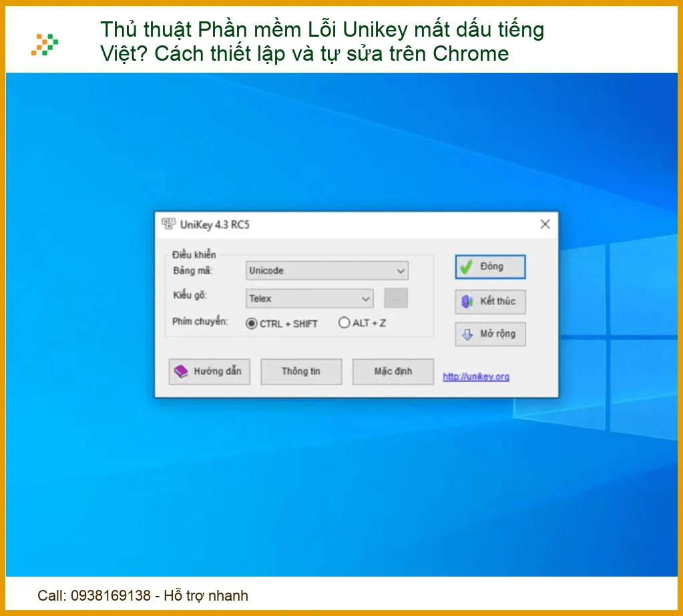Click the Kết thúc button

click(x=491, y=301)
